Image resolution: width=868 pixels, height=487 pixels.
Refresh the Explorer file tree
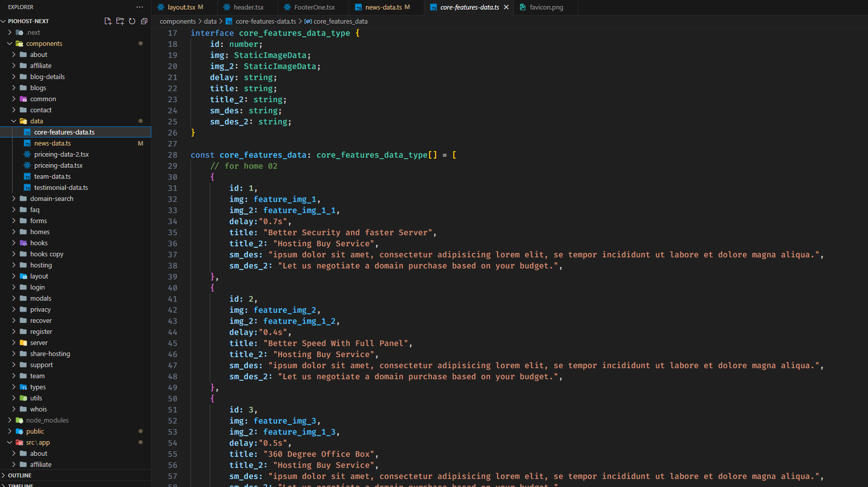[132, 21]
